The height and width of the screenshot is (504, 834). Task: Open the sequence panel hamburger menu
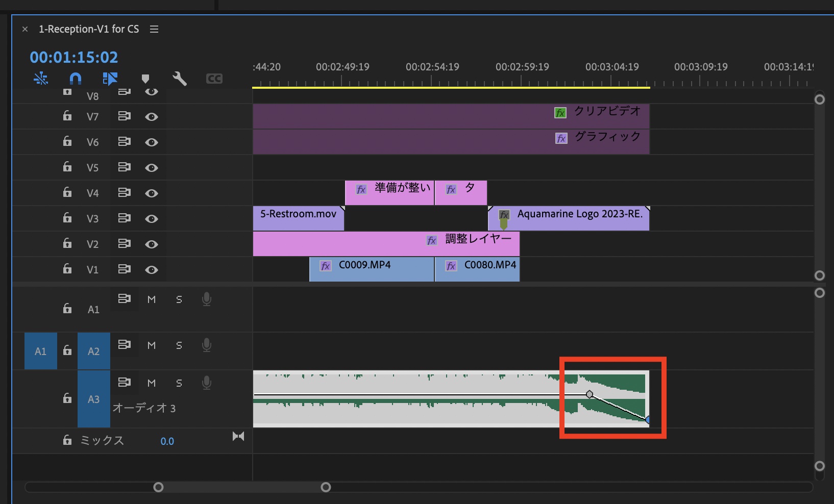coord(154,30)
